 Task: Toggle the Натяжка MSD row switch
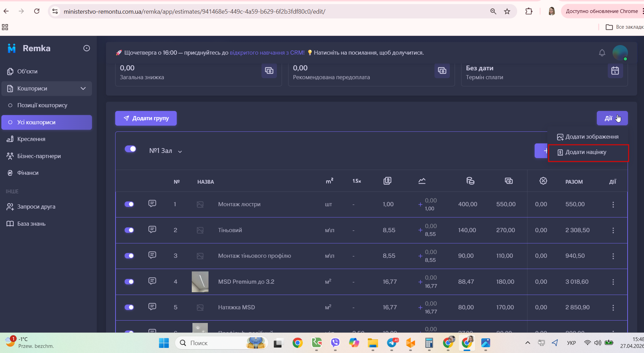click(x=129, y=307)
